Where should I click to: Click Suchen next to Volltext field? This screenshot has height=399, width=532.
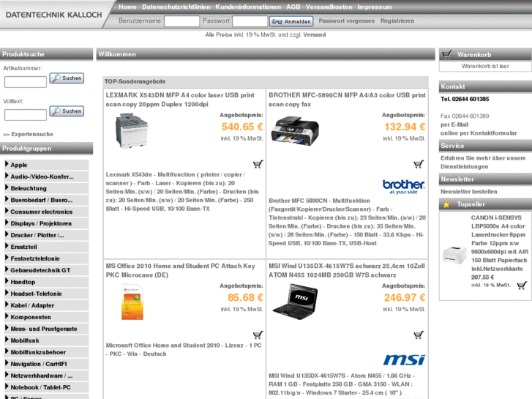click(67, 111)
